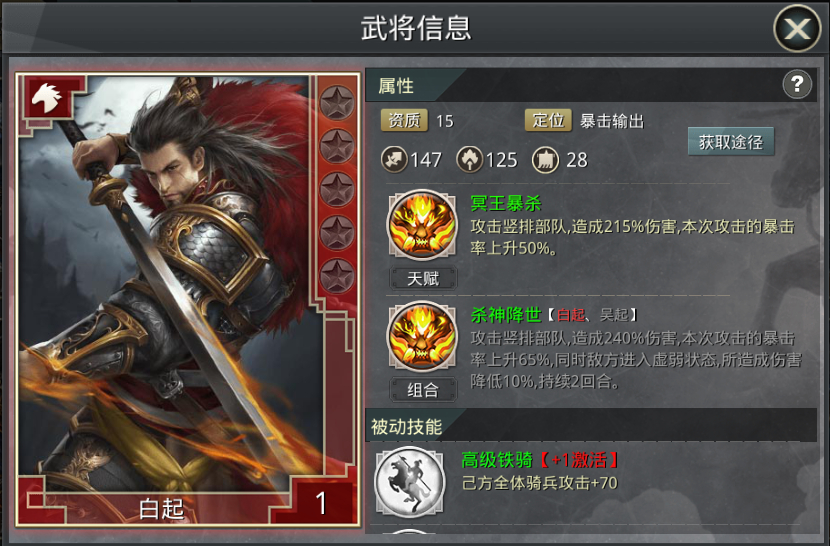Select the 定位 tag
The image size is (830, 546).
(548, 121)
